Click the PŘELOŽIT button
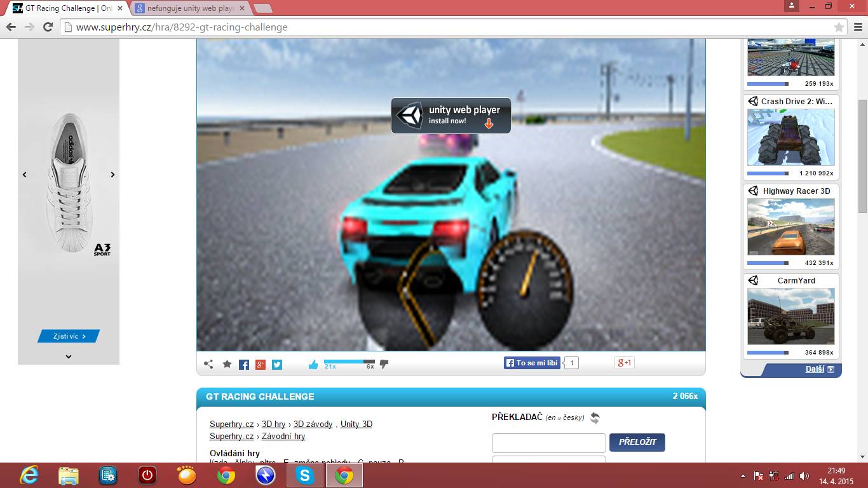Image resolution: width=868 pixels, height=488 pixels. pos(637,442)
